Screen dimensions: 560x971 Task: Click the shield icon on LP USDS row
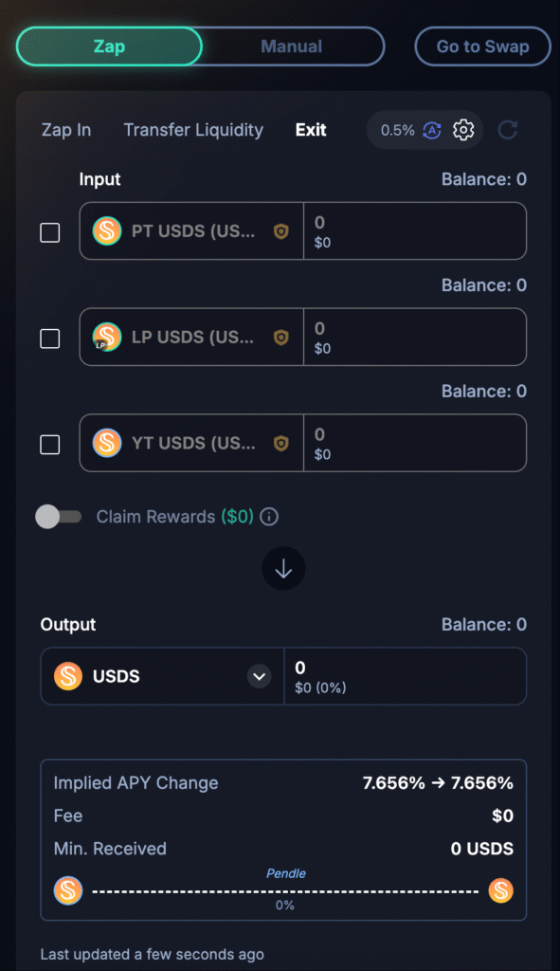pos(280,338)
